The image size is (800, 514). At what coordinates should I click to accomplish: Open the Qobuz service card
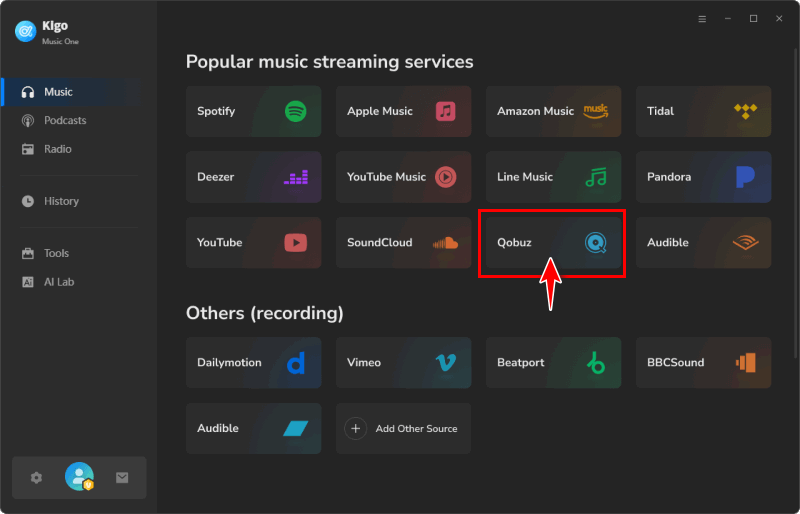point(554,242)
